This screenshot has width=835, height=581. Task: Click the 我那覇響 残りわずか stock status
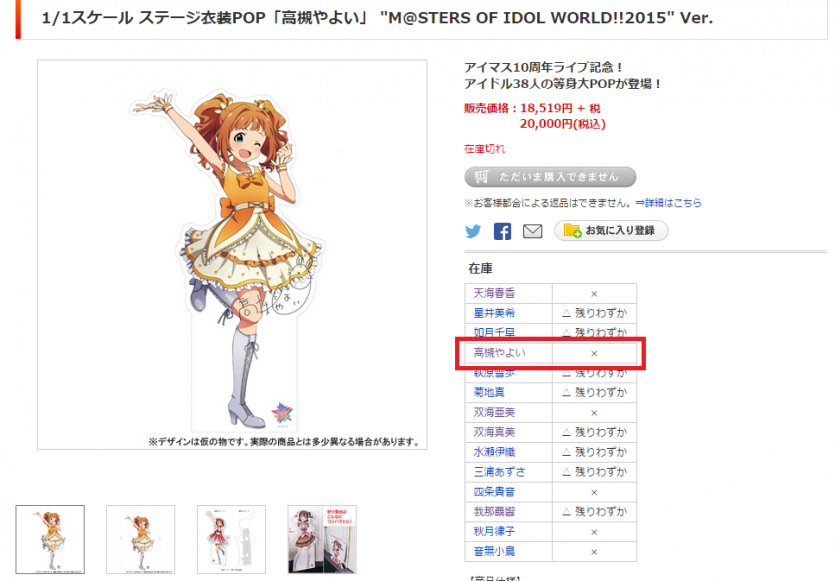coord(594,512)
